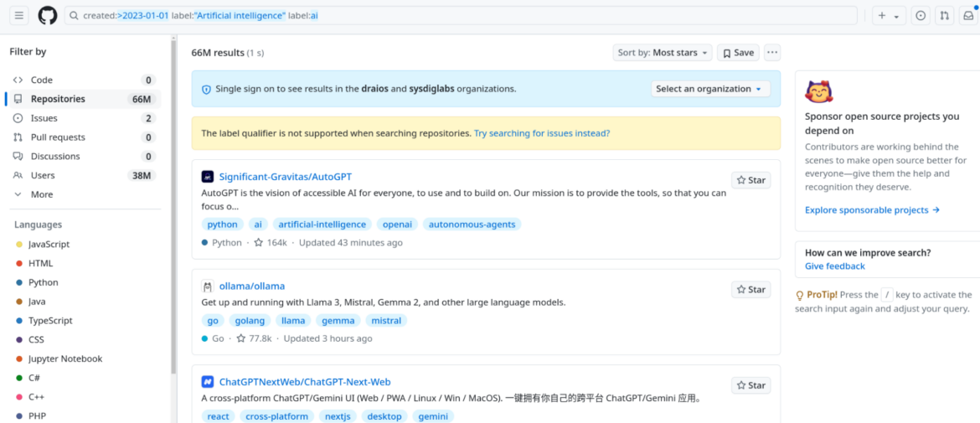Click the Give feedback link

(835, 266)
